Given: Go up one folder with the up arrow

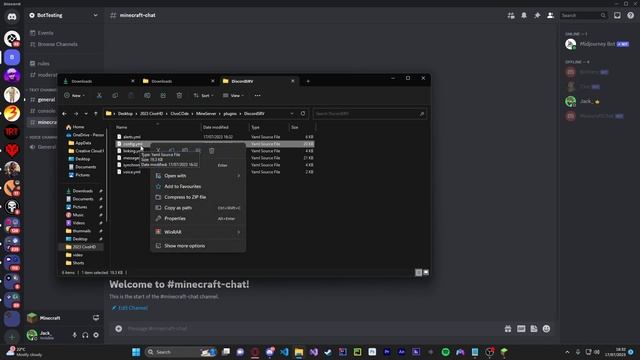Looking at the screenshot, I should coord(96,113).
